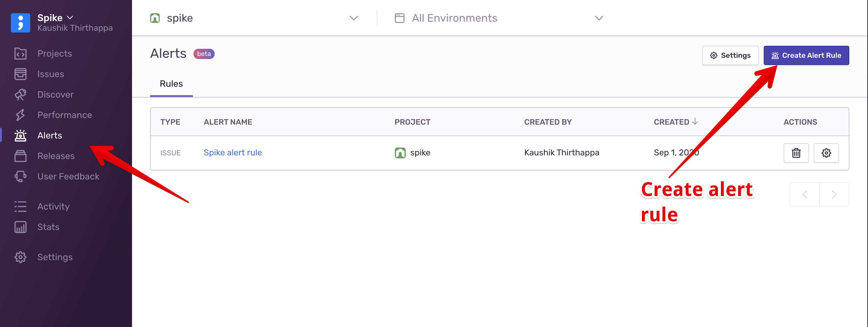This screenshot has height=327, width=868.
Task: Click the sidebar Settings gear icon
Action: click(20, 257)
